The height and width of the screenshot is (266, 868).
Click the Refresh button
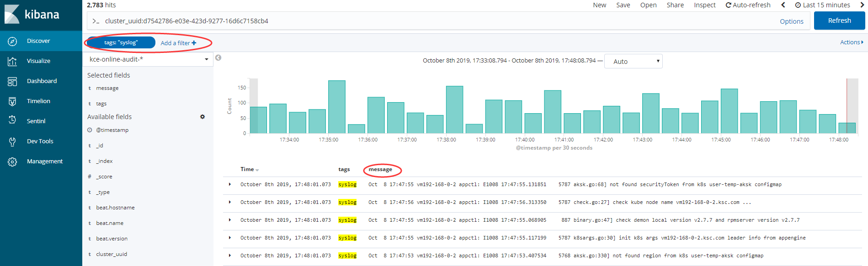[x=839, y=21]
